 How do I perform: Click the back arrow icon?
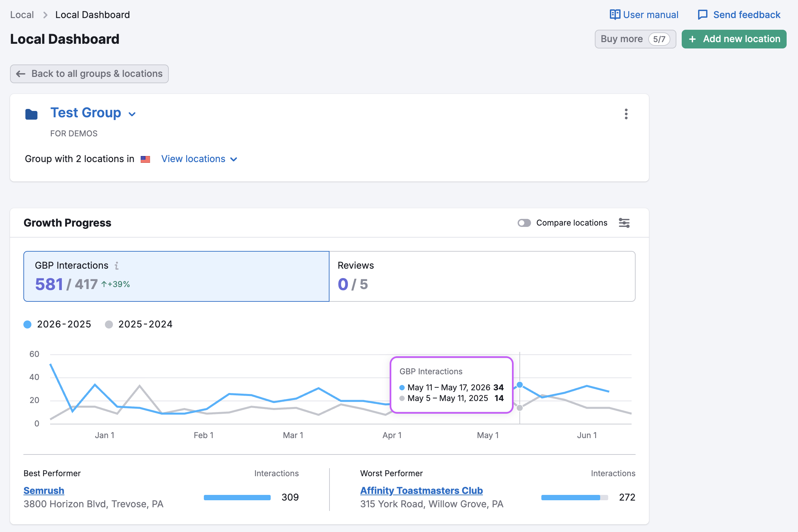pos(21,74)
